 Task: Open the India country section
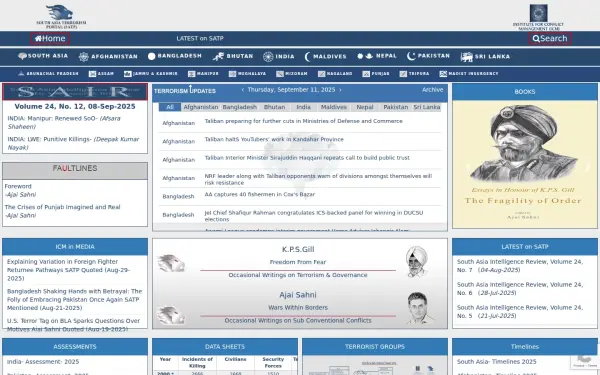tap(279, 56)
